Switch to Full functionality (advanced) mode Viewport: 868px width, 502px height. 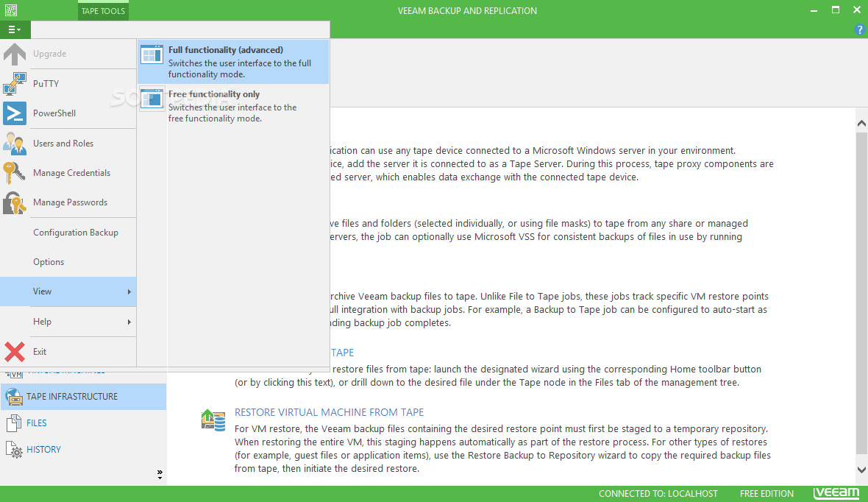tap(233, 62)
